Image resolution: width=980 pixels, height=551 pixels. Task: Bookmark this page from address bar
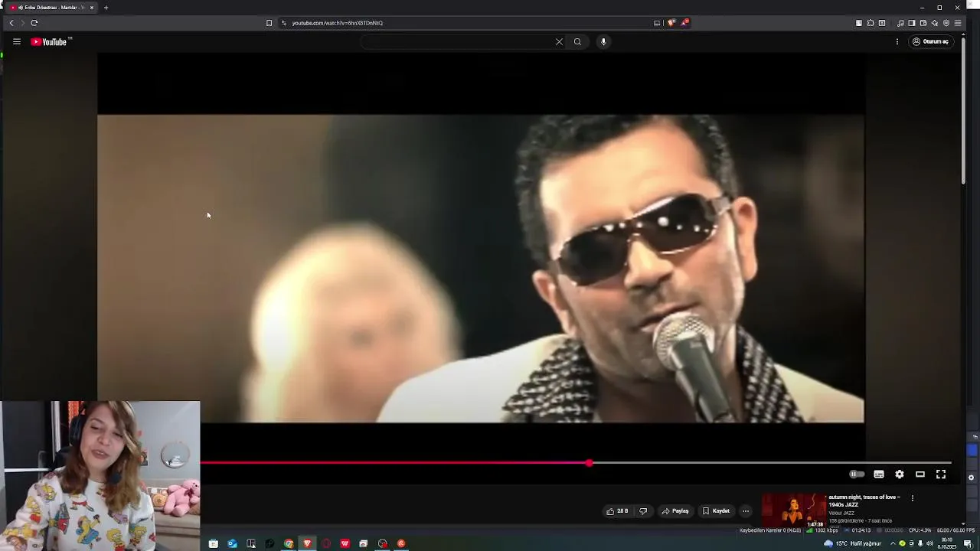point(269,23)
